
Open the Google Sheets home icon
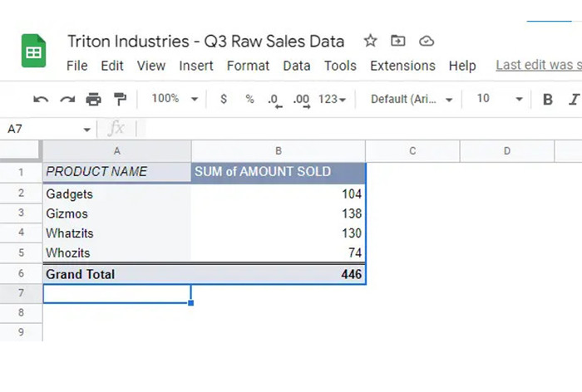point(34,51)
